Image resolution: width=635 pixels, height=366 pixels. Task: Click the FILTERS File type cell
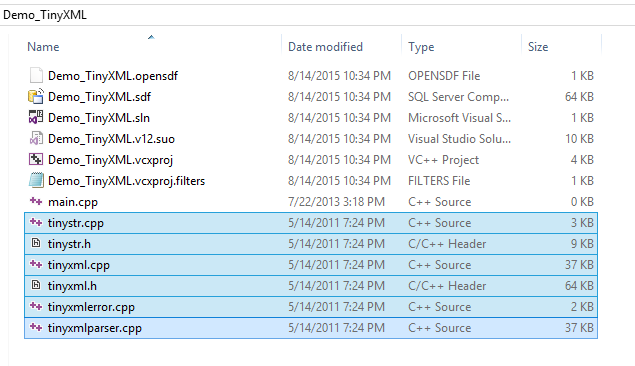tap(439, 181)
